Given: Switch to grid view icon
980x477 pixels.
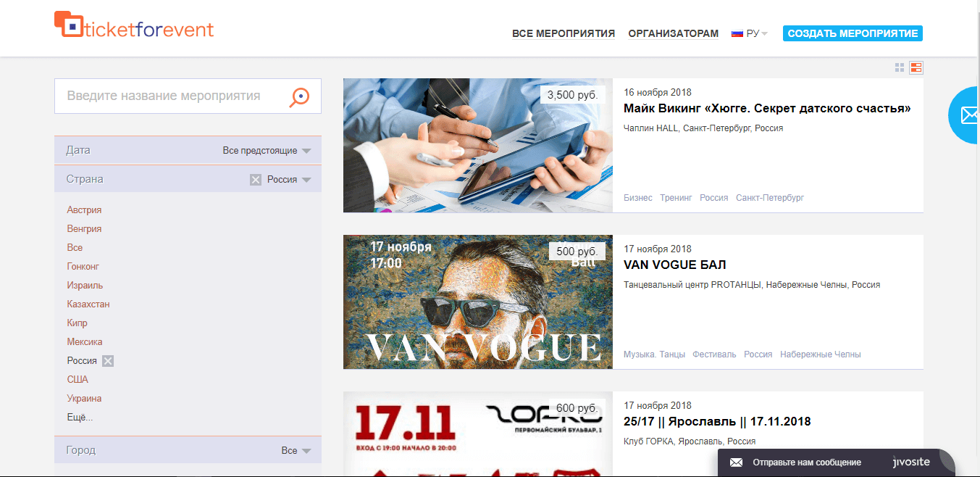Looking at the screenshot, I should (900, 67).
